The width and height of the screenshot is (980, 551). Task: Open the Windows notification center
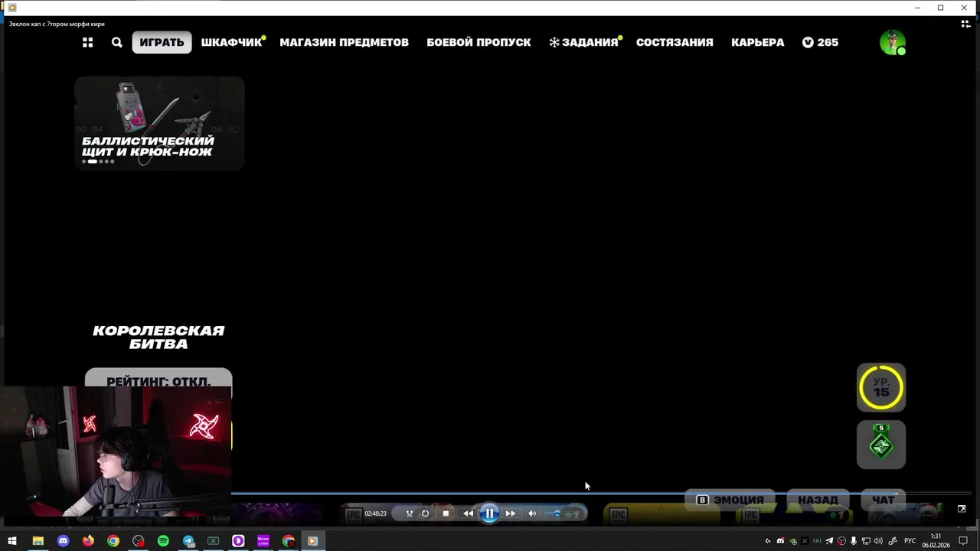[963, 541]
